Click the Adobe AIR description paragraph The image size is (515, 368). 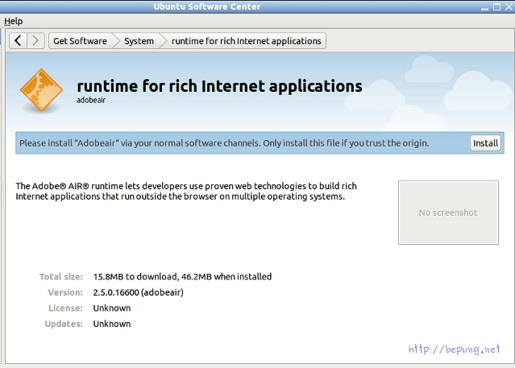[x=186, y=191]
